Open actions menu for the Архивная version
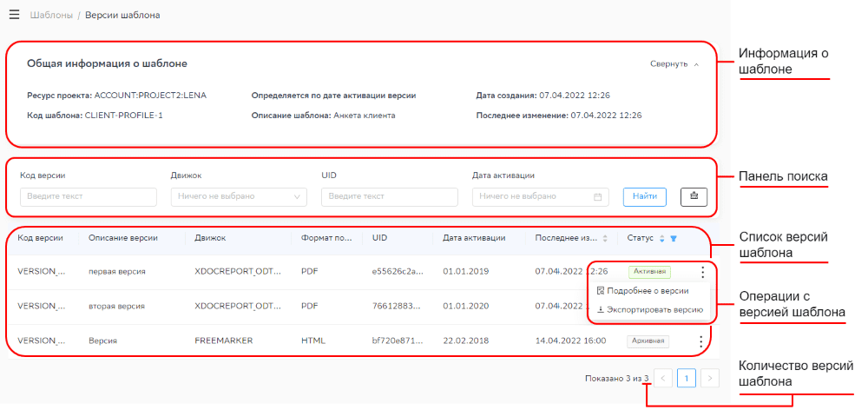The height and width of the screenshot is (410, 868). tap(701, 341)
